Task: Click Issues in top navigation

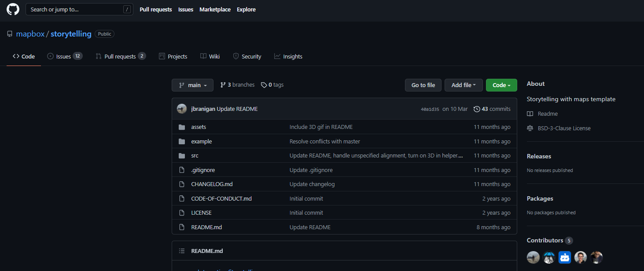Action: tap(186, 9)
